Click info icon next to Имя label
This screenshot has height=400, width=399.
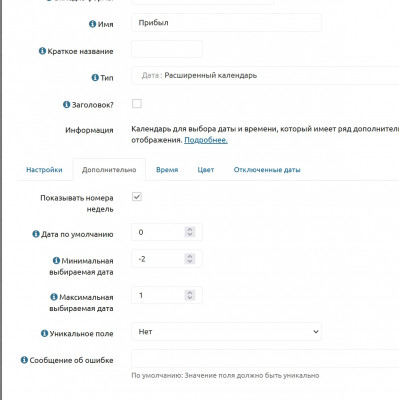click(92, 24)
